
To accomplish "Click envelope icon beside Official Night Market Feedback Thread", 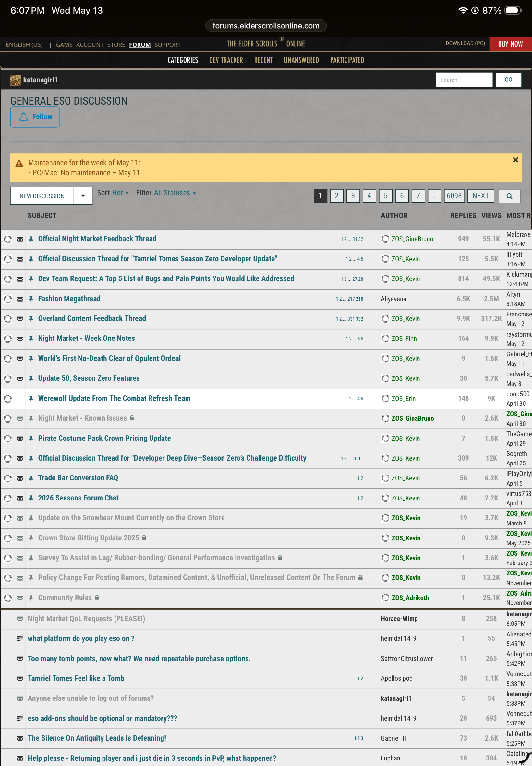I will 20,240.
